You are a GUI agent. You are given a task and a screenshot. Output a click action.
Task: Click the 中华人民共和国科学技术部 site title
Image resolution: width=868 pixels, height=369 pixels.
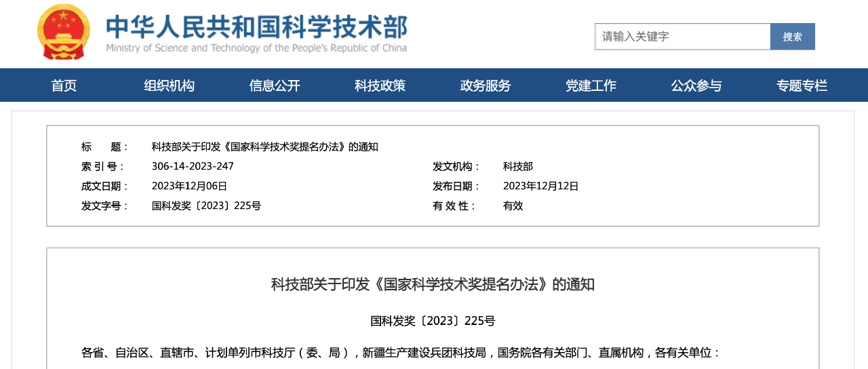click(x=256, y=26)
